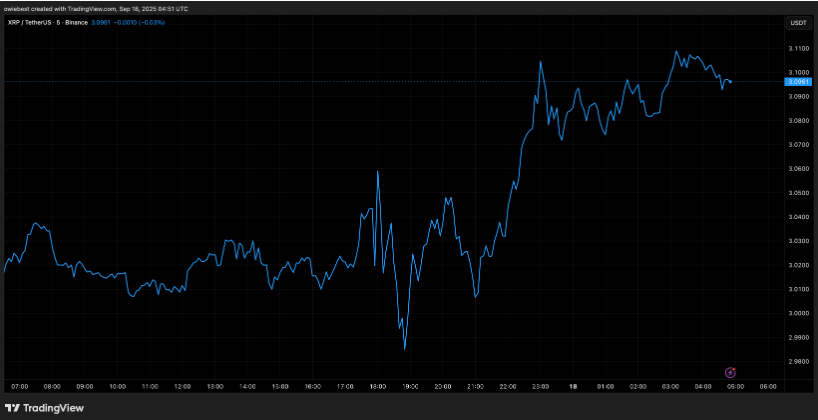This screenshot has width=818, height=420.
Task: Open the USDT currency selector
Action: 799,22
